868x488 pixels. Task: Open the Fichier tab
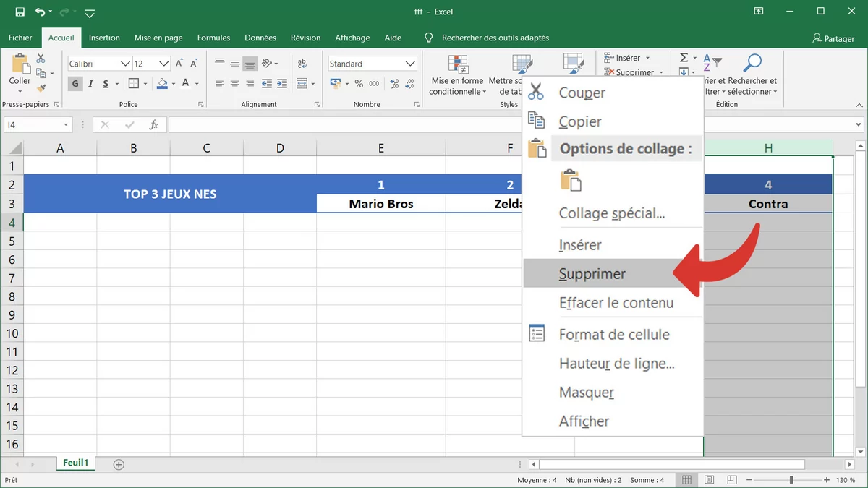click(x=20, y=38)
